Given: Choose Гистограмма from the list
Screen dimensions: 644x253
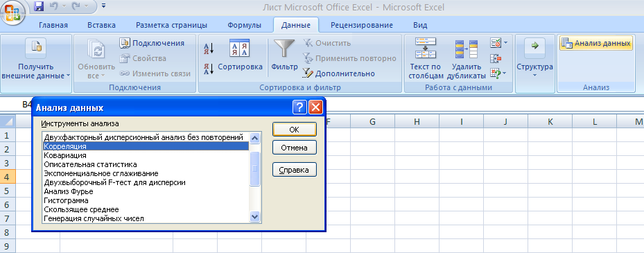Looking at the screenshot, I should [x=146, y=200].
